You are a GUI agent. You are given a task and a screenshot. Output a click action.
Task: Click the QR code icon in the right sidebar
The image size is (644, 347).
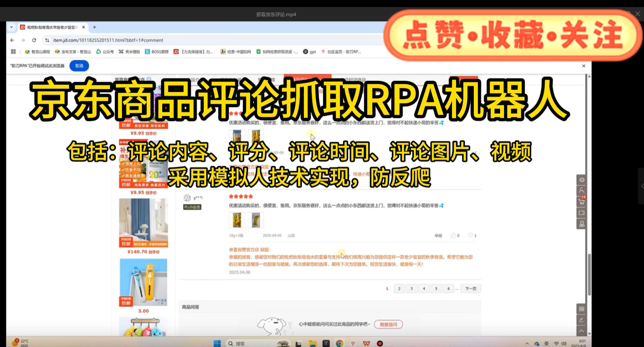coord(581,308)
